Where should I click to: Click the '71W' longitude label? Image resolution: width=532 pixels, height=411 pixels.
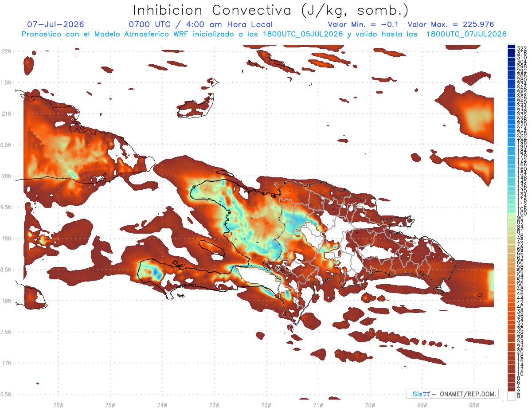pos(318,405)
